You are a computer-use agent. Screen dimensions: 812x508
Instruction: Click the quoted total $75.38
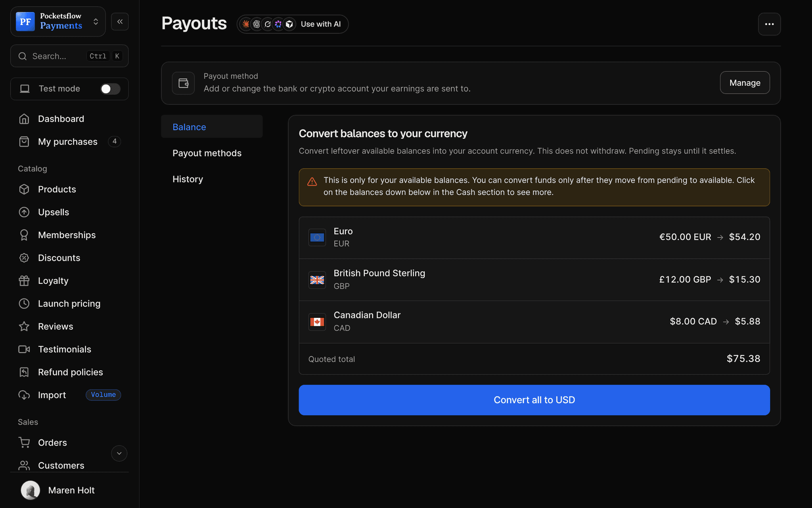point(743,359)
